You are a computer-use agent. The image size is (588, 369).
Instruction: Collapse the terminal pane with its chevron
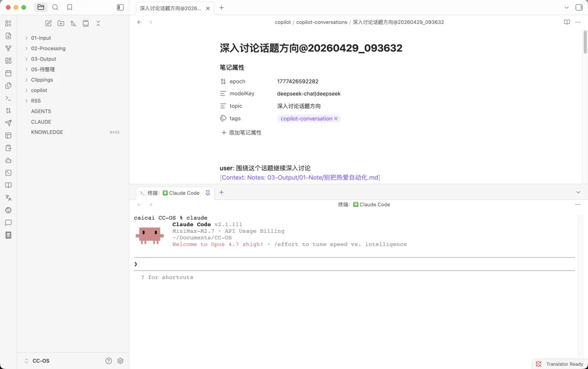tap(578, 192)
